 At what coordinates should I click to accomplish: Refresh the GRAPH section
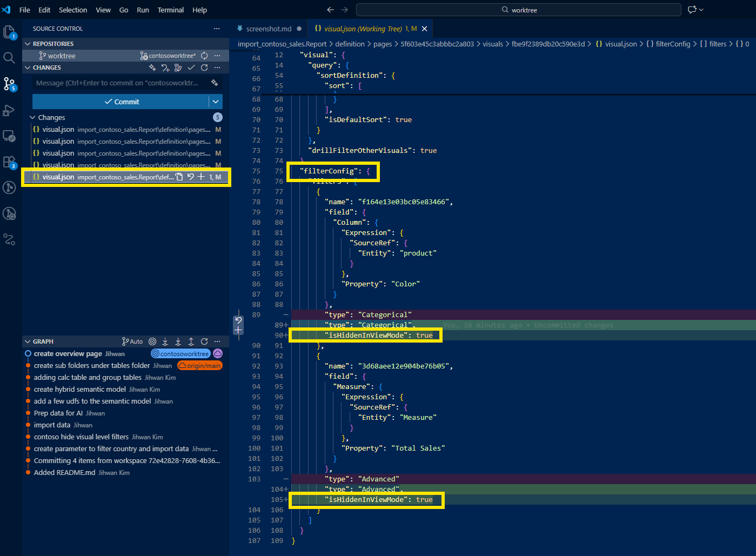point(204,341)
